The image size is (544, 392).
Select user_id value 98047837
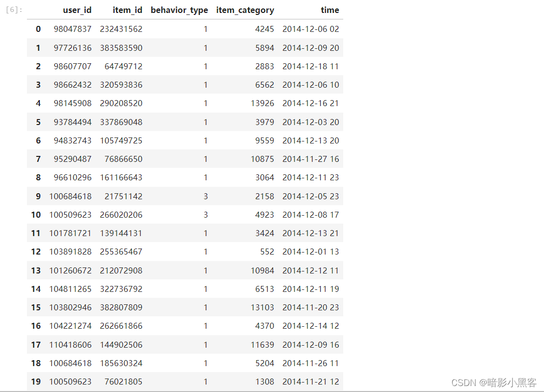[73, 29]
